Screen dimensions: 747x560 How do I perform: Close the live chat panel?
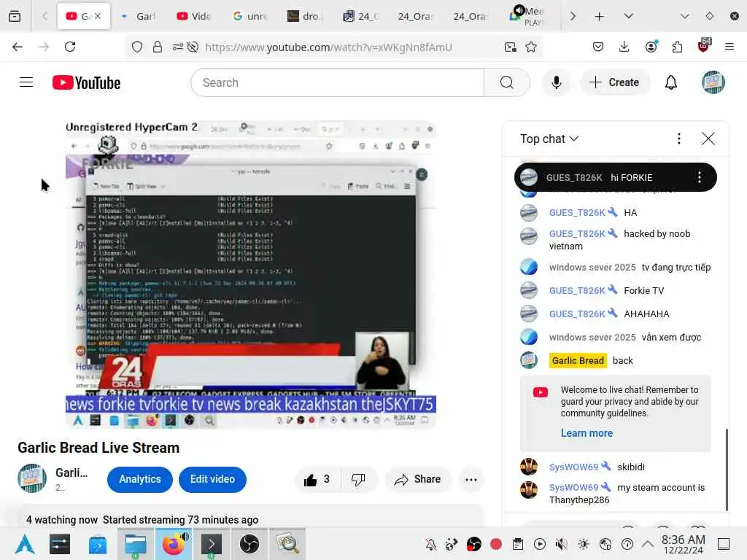point(708,139)
